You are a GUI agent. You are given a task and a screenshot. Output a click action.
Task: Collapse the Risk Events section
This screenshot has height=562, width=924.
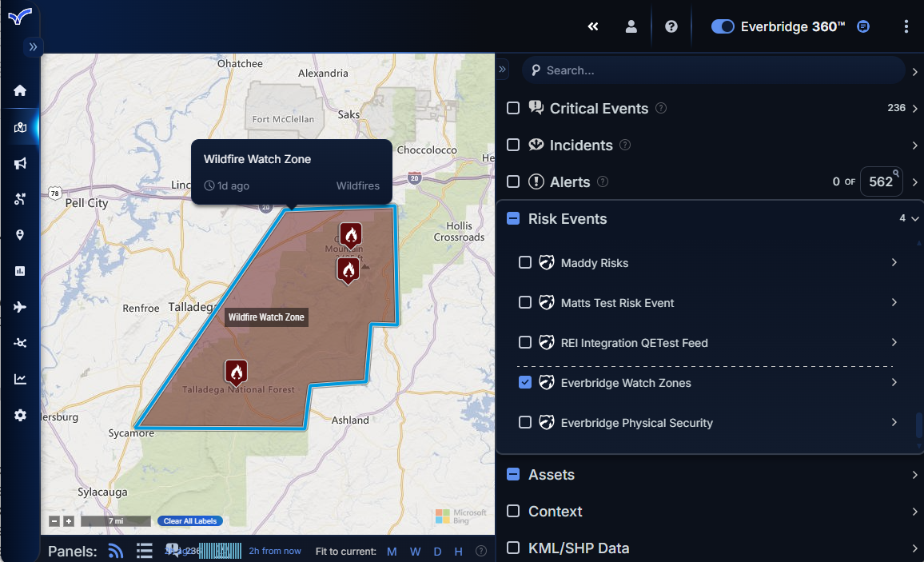tap(914, 218)
